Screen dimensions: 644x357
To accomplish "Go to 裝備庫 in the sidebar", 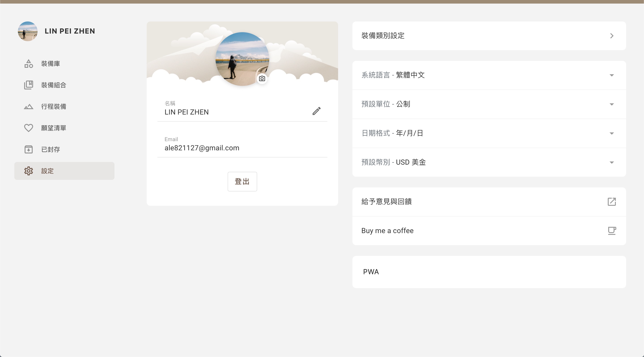I will coord(64,64).
